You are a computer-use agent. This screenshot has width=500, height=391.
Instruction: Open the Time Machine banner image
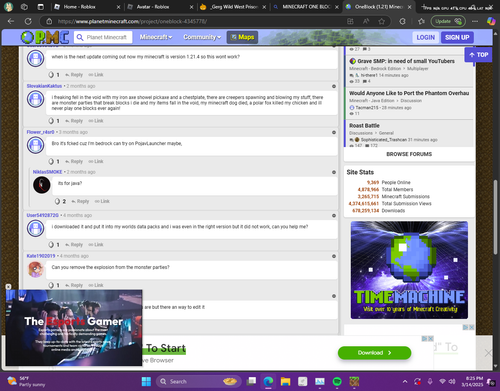[x=409, y=270]
